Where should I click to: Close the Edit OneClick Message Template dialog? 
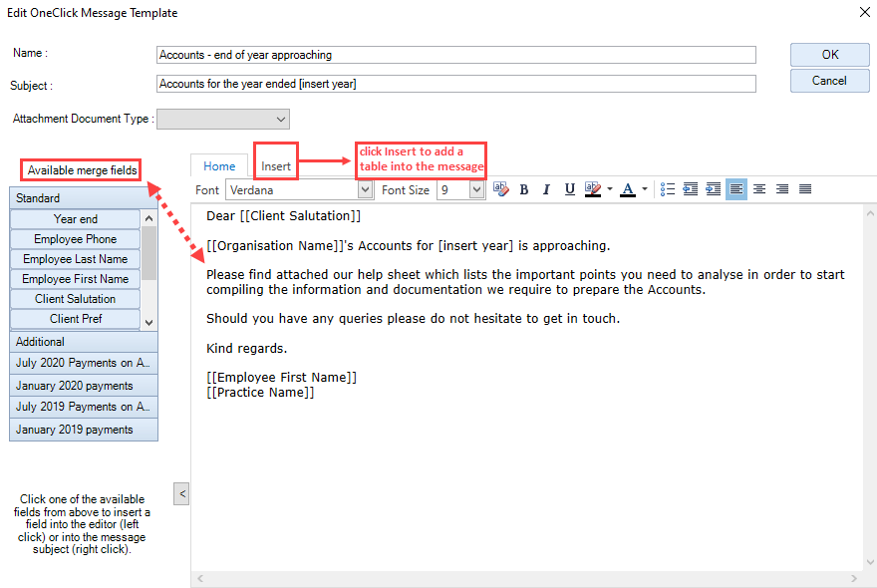coord(864,12)
